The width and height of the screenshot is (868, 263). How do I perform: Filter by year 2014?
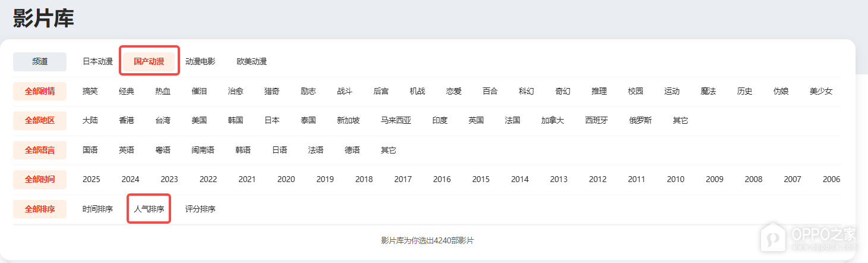click(x=520, y=179)
